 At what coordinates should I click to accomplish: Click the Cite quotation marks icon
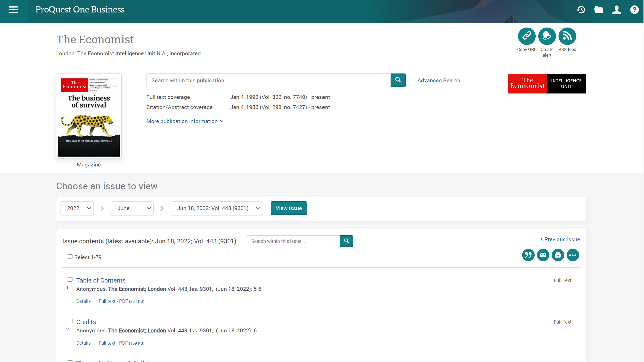tap(528, 255)
